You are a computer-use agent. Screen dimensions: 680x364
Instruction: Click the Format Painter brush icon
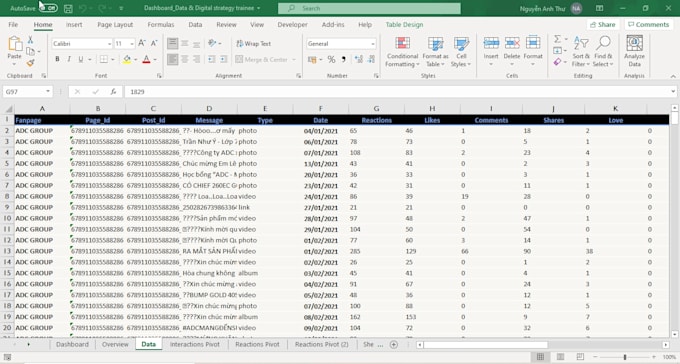(30, 63)
